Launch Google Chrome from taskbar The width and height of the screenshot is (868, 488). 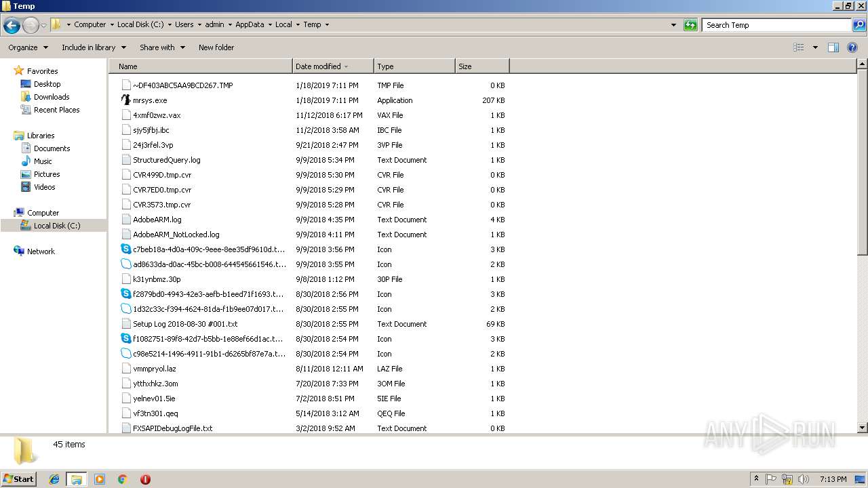(x=123, y=479)
